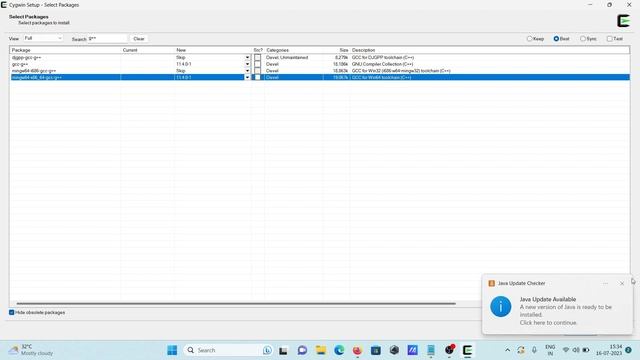Image resolution: width=640 pixels, height=360 pixels.
Task: Open the Wi-Fi network tray icon
Action: click(x=566, y=350)
